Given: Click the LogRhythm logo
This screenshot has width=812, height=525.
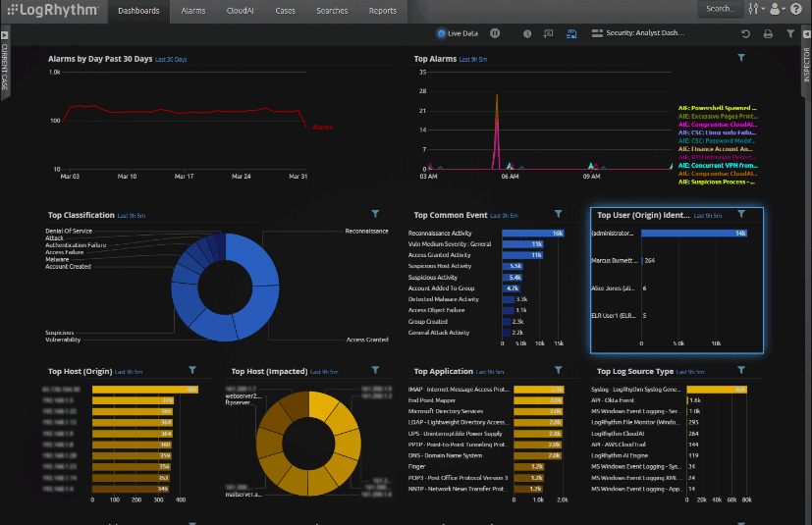Looking at the screenshot, I should [53, 11].
